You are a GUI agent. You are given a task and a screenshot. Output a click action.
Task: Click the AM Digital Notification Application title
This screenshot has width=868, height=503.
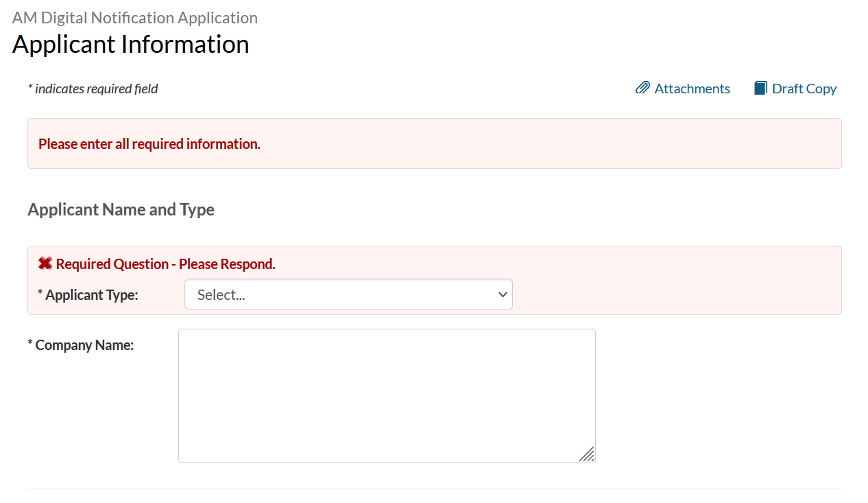135,18
